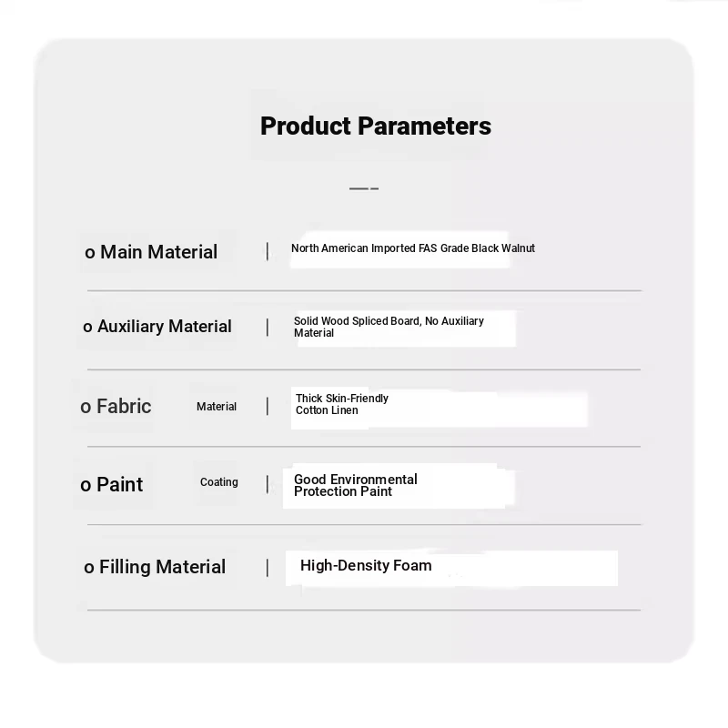Click the bullet circle beside Auxiliary Material
Viewport: 728px width, 728px height.
pyautogui.click(x=87, y=328)
